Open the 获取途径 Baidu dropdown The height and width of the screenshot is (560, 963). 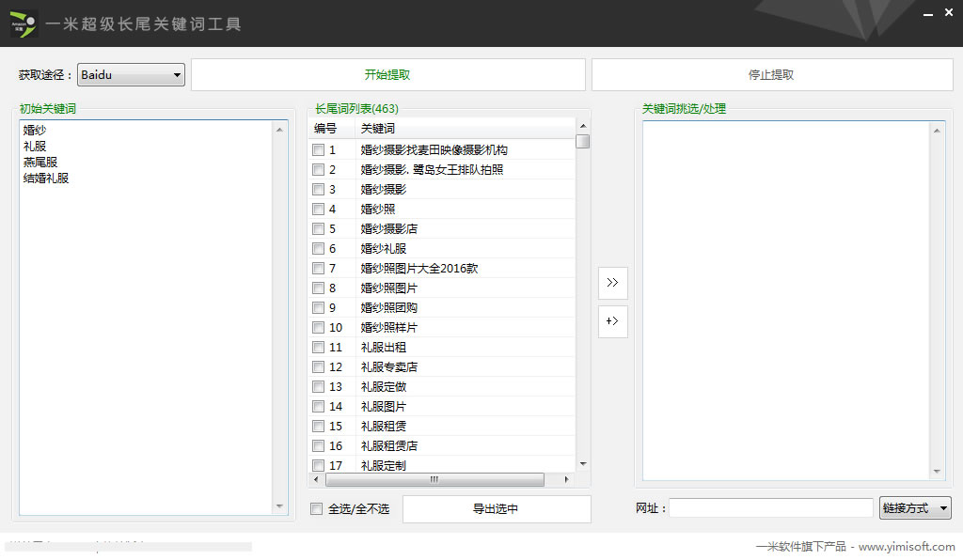pyautogui.click(x=131, y=75)
